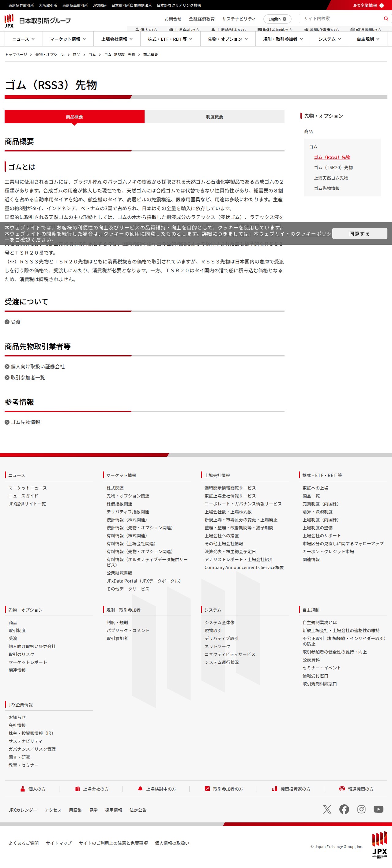Expand the 規則・取引参加者 menu
392x868 pixels.
coord(283,39)
